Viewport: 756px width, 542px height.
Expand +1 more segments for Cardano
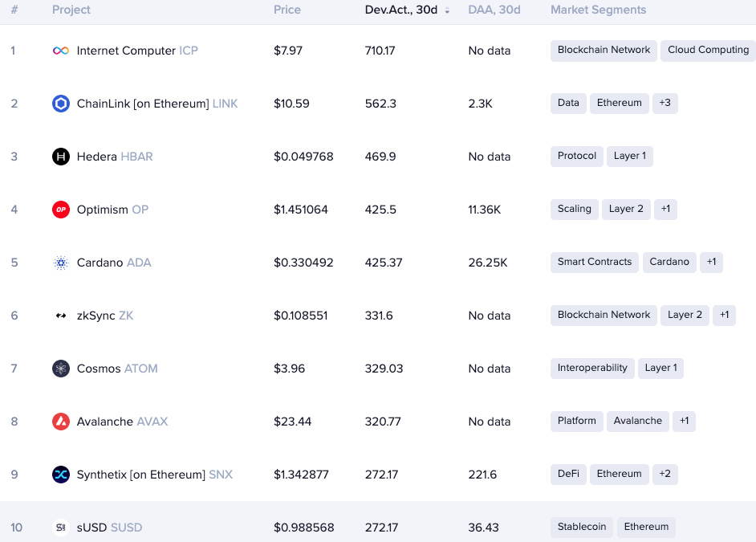click(x=711, y=263)
